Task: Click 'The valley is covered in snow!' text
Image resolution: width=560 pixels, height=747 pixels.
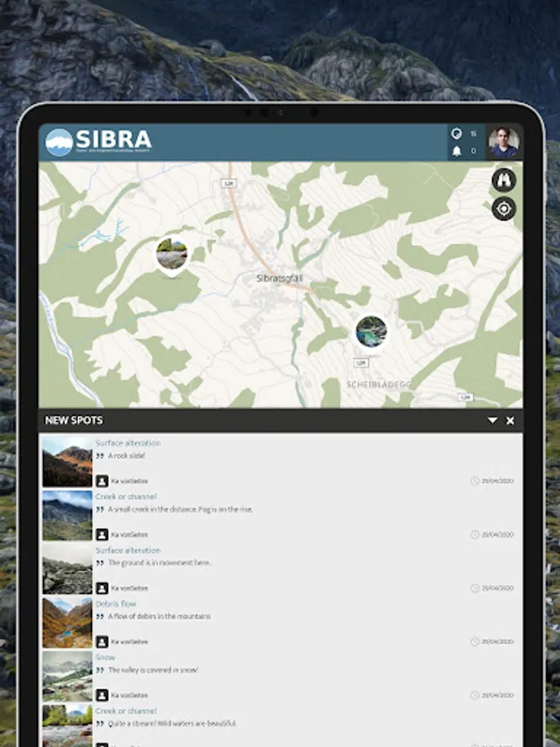Action: (x=153, y=670)
